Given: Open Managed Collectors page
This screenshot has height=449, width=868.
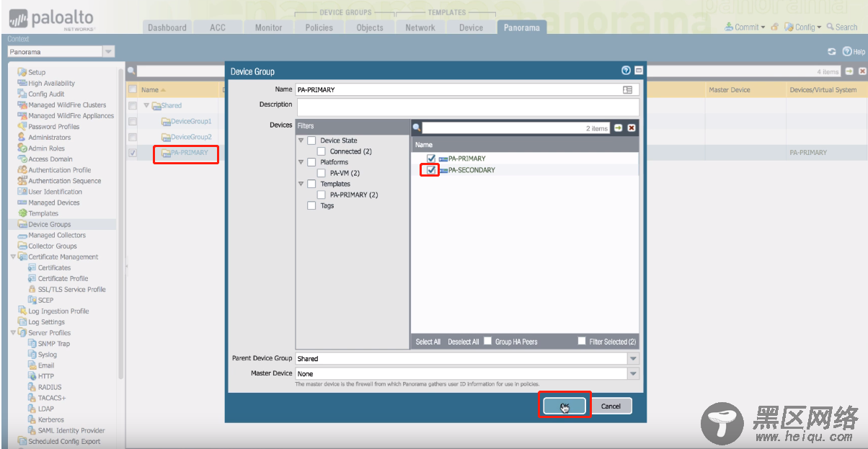Looking at the screenshot, I should [x=56, y=235].
